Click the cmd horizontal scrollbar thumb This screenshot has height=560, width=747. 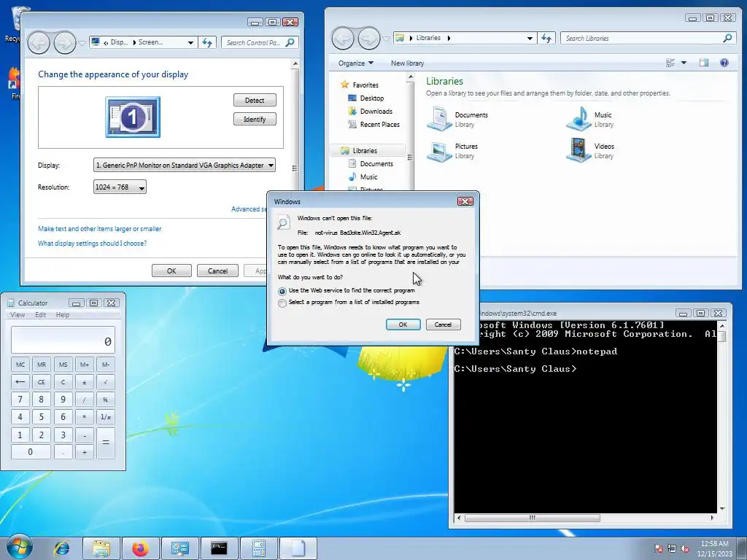(532, 518)
